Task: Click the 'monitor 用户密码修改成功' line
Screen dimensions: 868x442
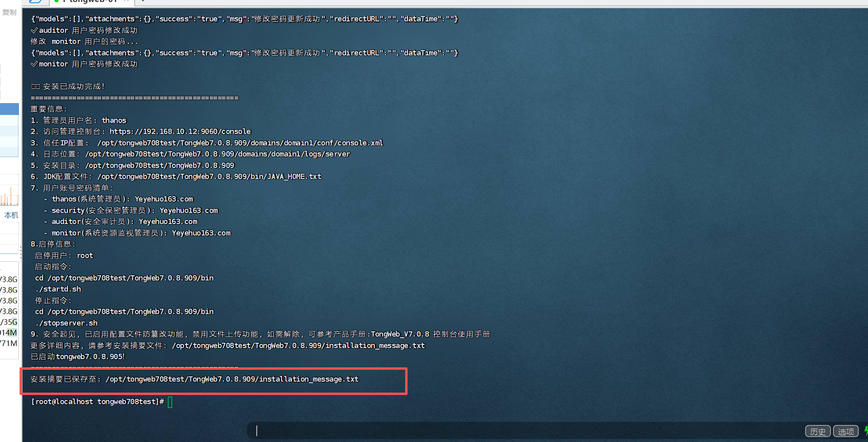Action: coord(84,64)
